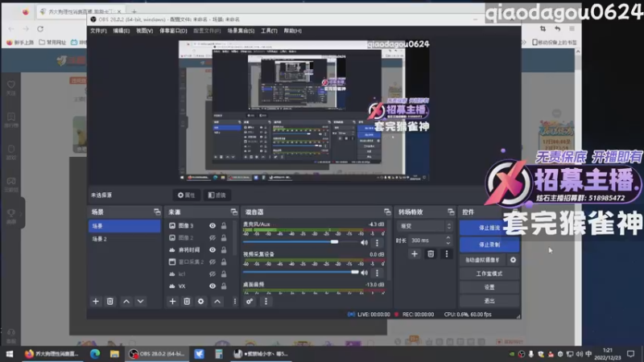Screen dimensions: 644x362
Task: Increase transition duration stepper up arrow
Action: 448,237
